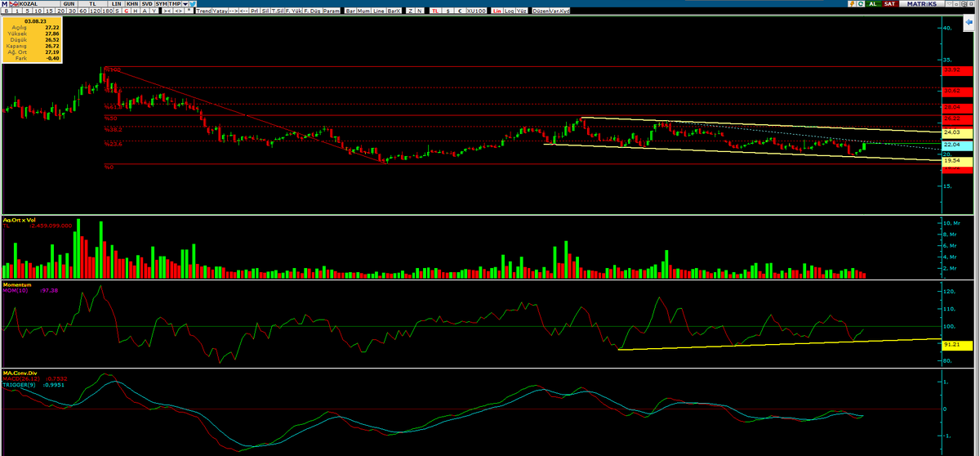Select the $ dollar currency button
The width and height of the screenshot is (980, 456).
point(448,11)
